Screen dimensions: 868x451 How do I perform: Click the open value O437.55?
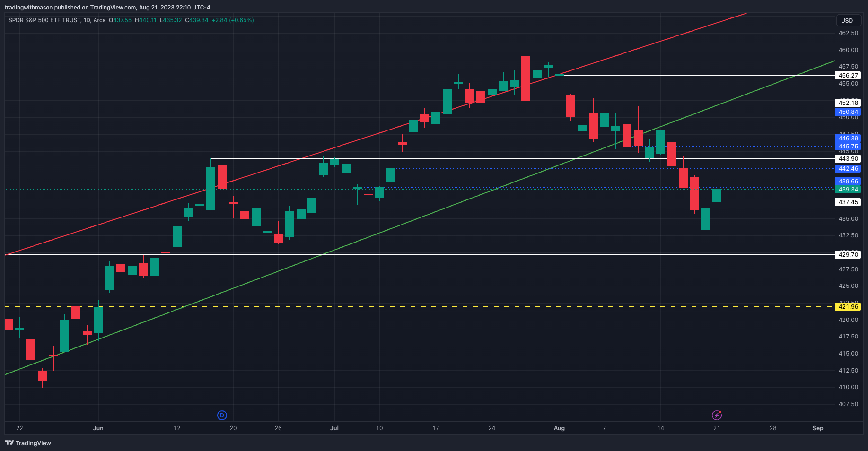(x=120, y=20)
